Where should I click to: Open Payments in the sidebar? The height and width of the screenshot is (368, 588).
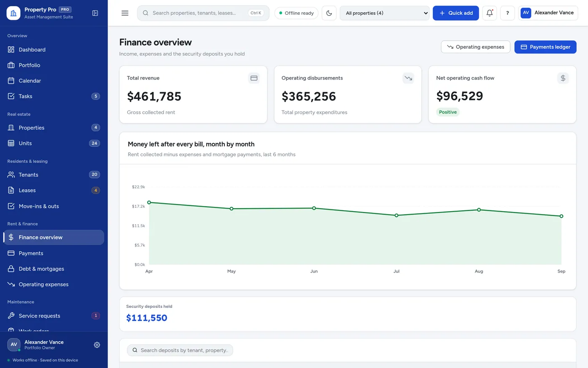[54, 254]
